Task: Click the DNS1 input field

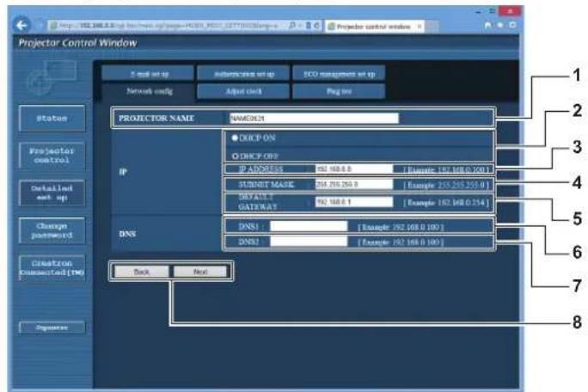Action: (309, 226)
